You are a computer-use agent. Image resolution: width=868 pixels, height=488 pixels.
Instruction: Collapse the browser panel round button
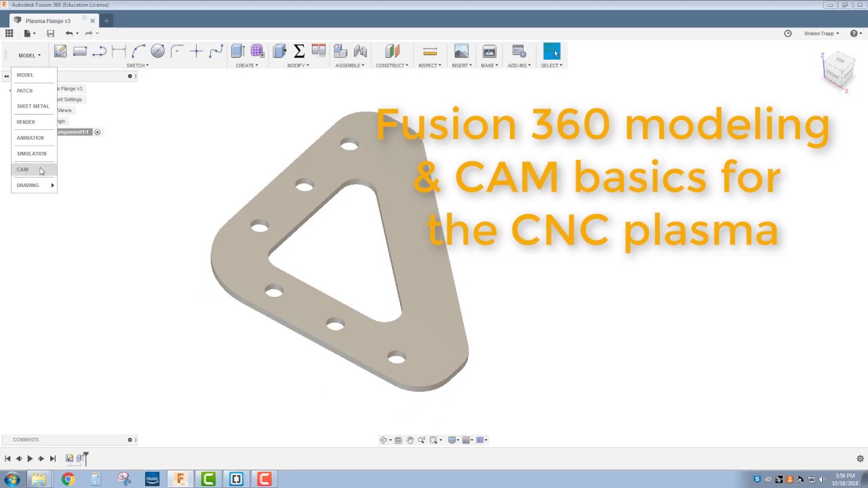point(130,76)
